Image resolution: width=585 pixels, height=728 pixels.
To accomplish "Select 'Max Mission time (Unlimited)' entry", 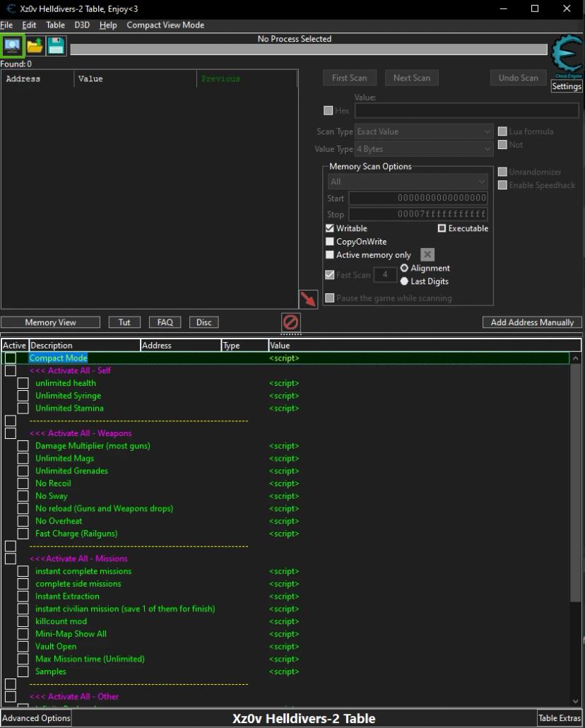I will (x=90, y=659).
